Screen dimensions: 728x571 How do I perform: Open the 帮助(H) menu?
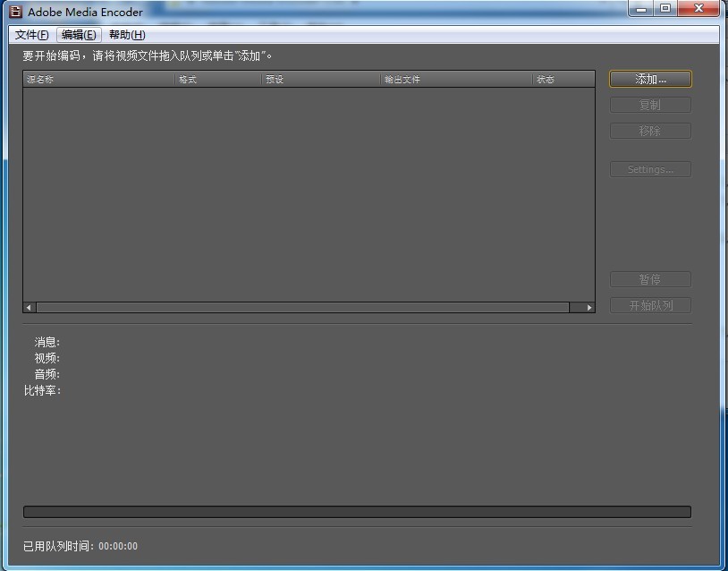[127, 35]
